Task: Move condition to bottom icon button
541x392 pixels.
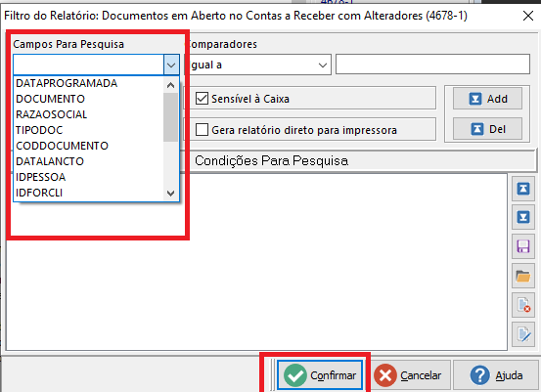Action: (x=523, y=217)
